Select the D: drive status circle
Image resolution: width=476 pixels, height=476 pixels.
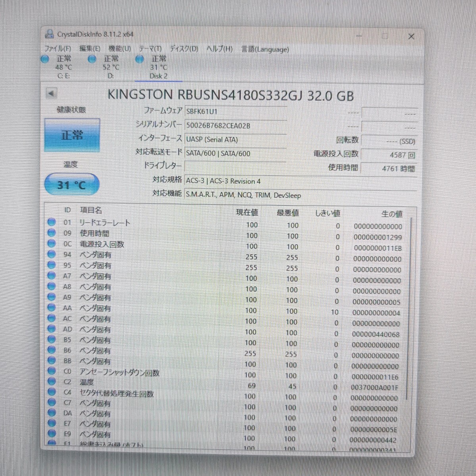(92, 59)
